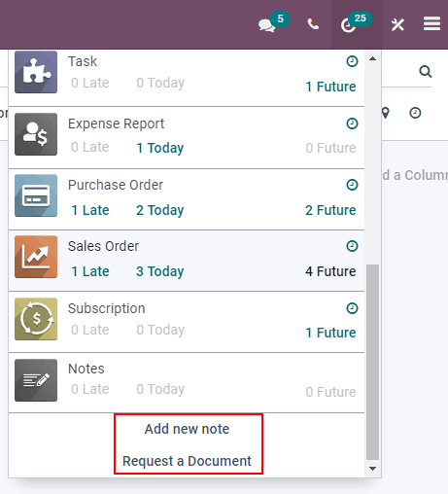Open 1 Late under Purchase Order
This screenshot has height=494, width=448.
tap(90, 210)
